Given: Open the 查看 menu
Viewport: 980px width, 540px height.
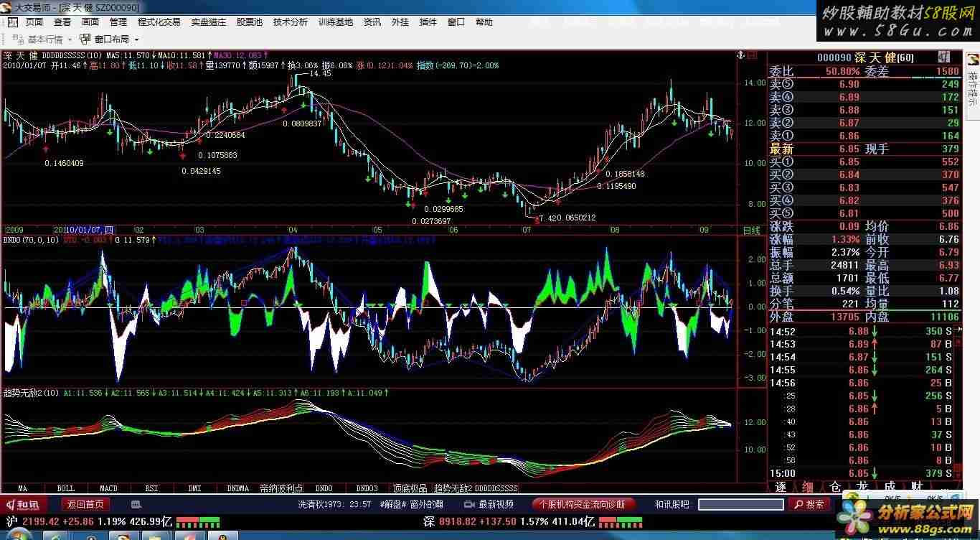Looking at the screenshot, I should coord(62,22).
